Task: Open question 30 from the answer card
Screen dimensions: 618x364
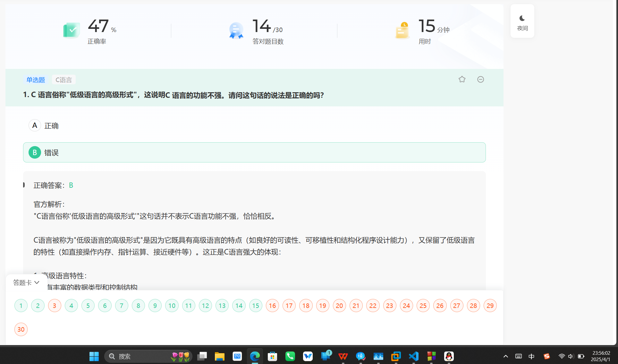Action: [21, 329]
